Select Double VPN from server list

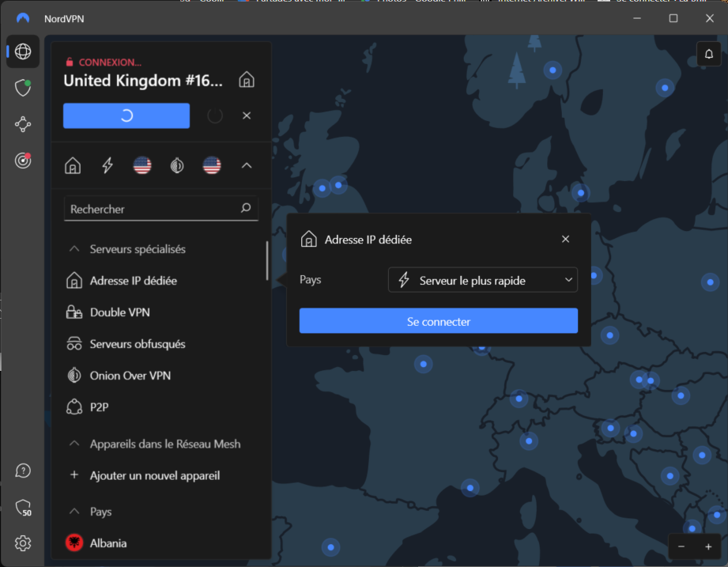[x=119, y=312]
